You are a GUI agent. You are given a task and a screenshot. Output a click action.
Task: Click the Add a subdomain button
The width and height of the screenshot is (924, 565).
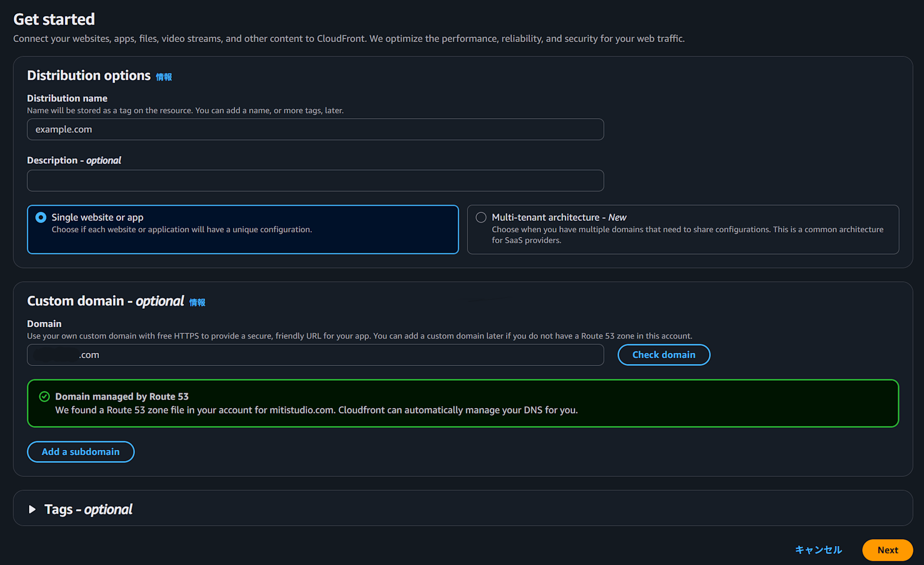click(x=81, y=452)
